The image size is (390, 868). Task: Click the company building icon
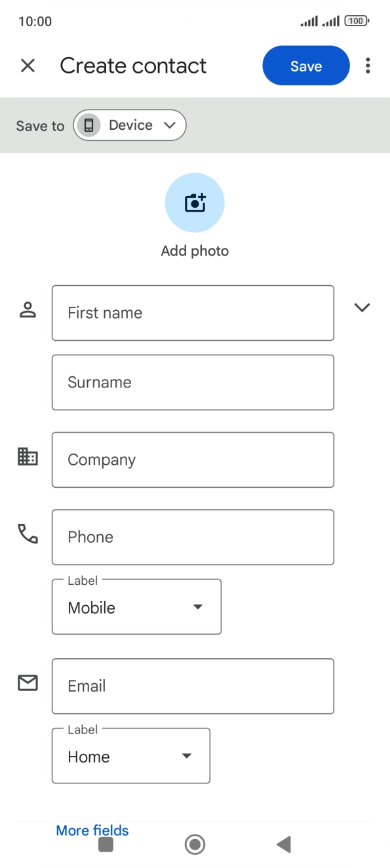(27, 456)
